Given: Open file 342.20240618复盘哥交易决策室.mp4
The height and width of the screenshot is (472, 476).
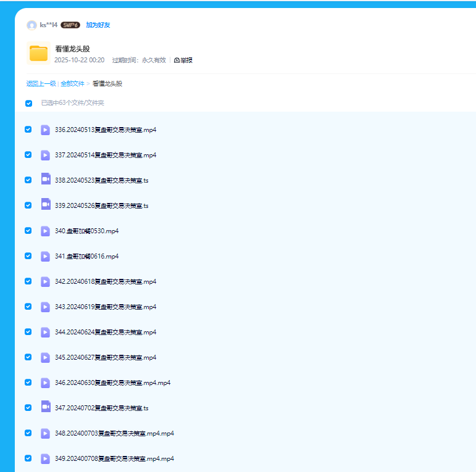Looking at the screenshot, I should tap(106, 281).
